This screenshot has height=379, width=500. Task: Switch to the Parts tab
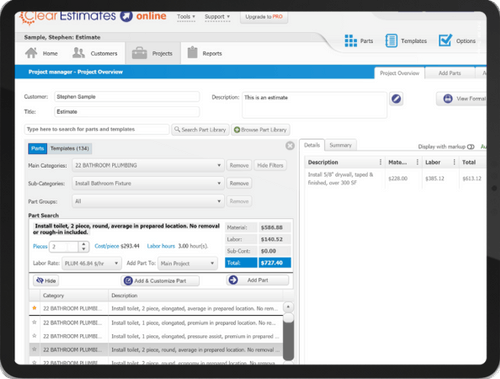pos(38,148)
